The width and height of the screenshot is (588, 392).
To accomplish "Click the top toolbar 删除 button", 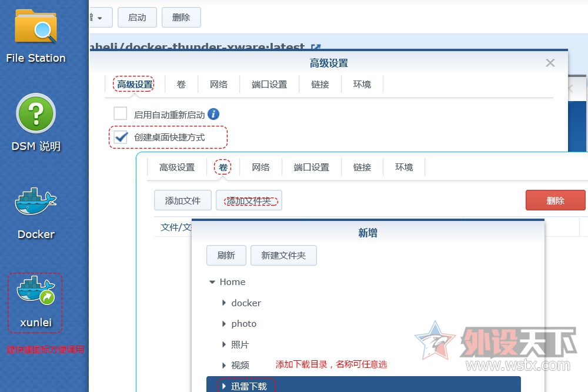I will coord(181,18).
